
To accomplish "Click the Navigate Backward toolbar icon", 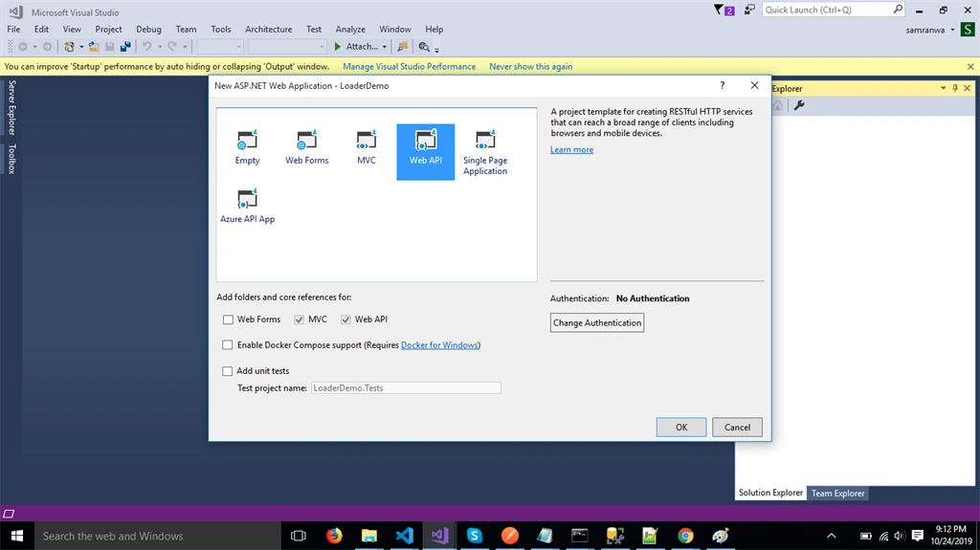I will coord(23,47).
